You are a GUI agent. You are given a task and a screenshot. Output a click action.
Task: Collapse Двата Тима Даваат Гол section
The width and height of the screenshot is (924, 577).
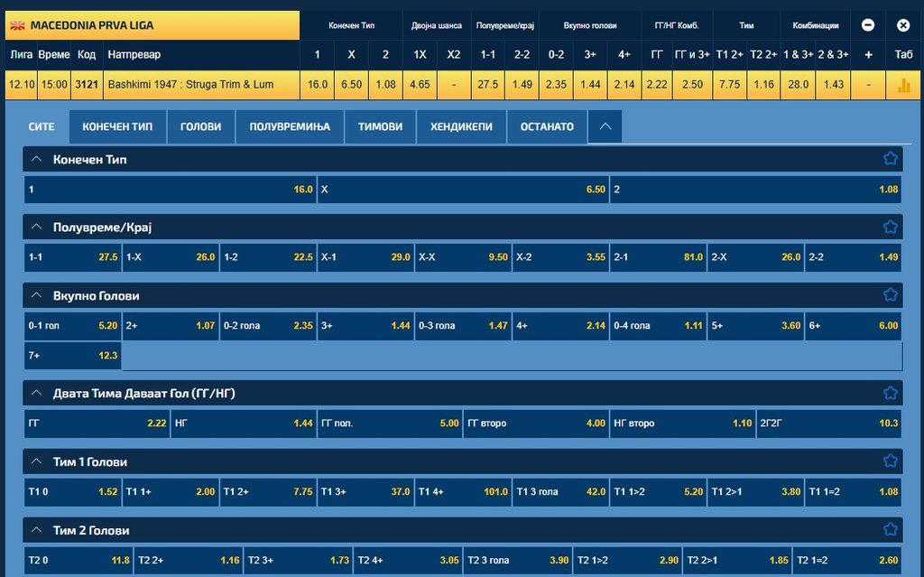click(36, 393)
